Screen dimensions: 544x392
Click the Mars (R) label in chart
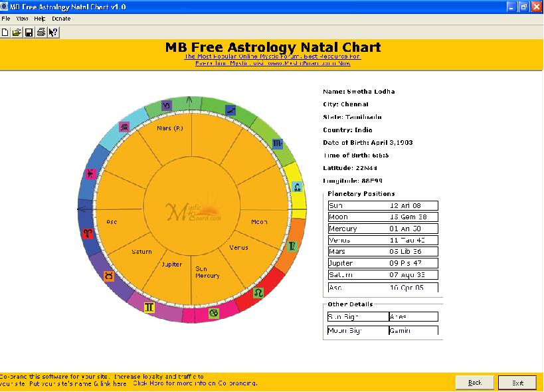point(169,128)
